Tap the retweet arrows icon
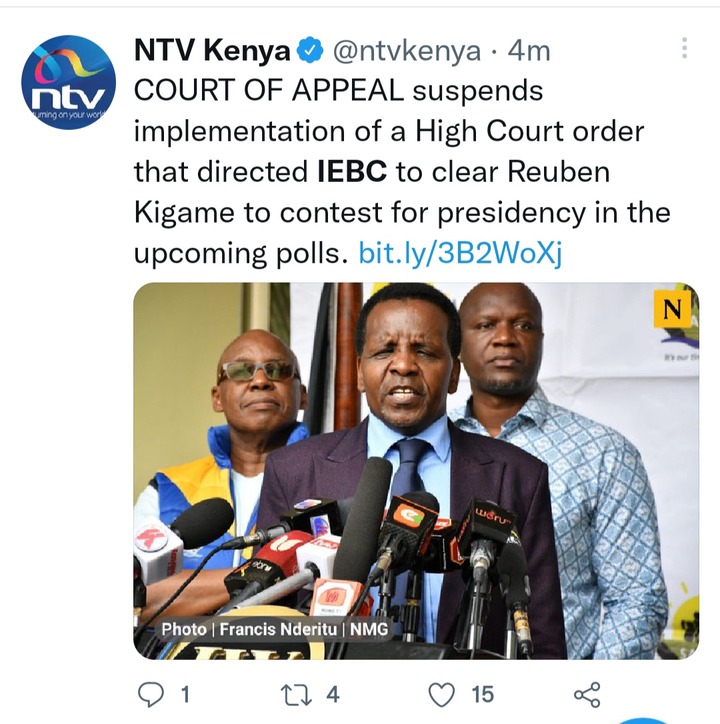 pyautogui.click(x=296, y=695)
